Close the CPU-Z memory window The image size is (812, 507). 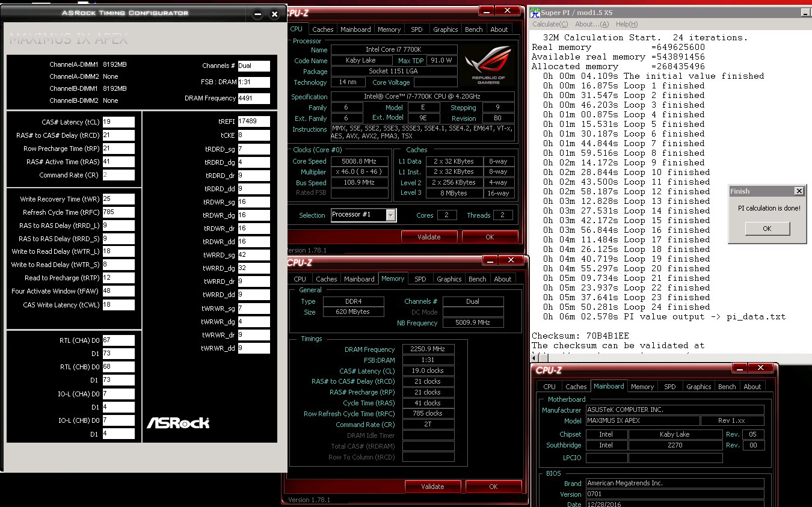tap(511, 260)
